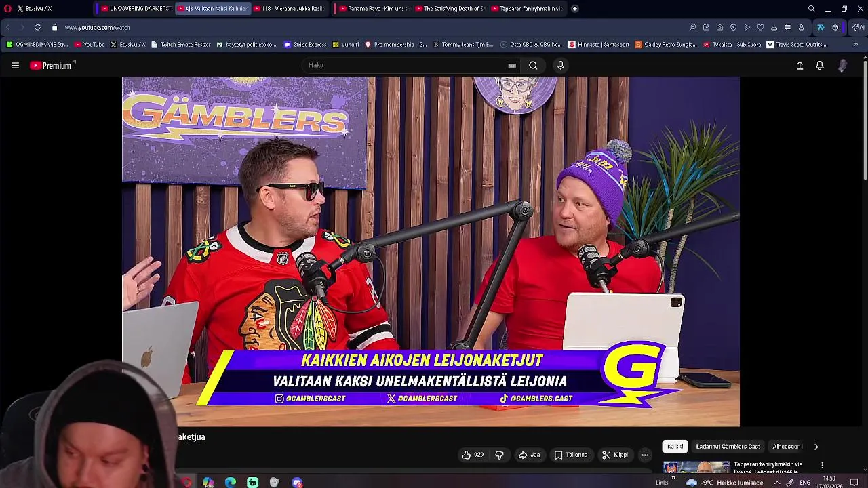Show hidden system tray icons

tap(777, 483)
